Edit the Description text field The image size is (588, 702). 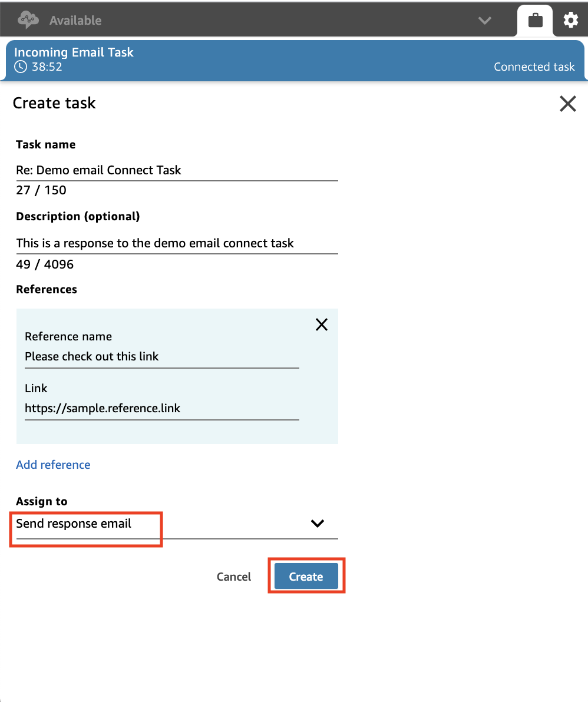177,243
